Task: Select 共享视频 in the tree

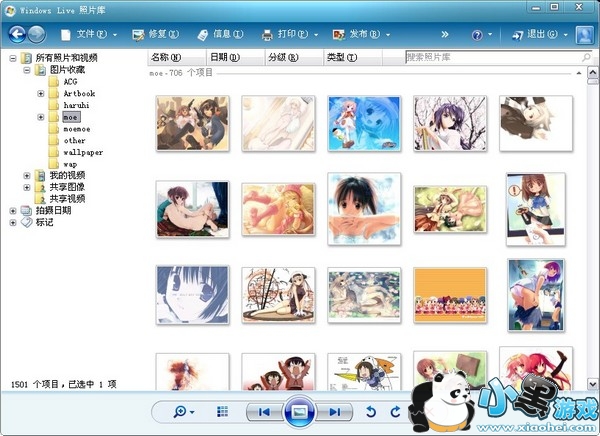Action: [x=67, y=199]
